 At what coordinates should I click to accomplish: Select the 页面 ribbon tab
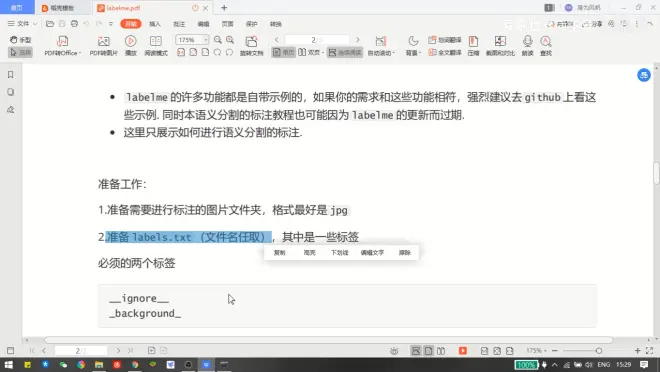coord(228,24)
